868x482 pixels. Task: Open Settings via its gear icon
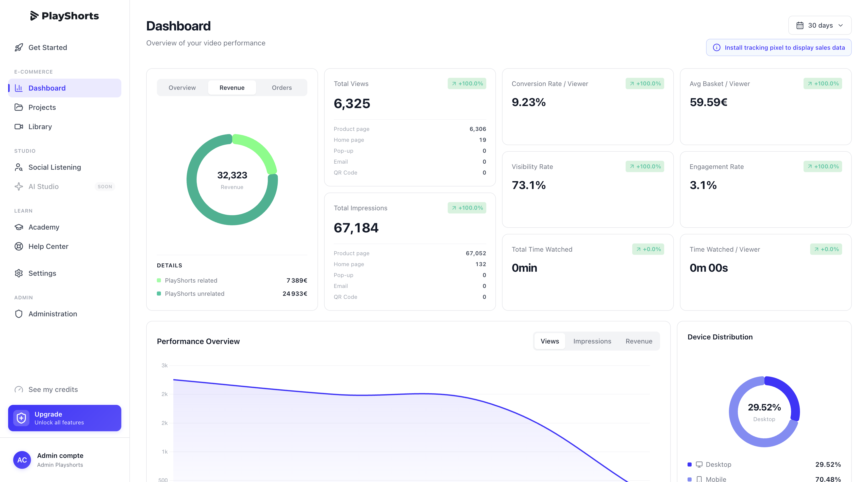coord(19,273)
